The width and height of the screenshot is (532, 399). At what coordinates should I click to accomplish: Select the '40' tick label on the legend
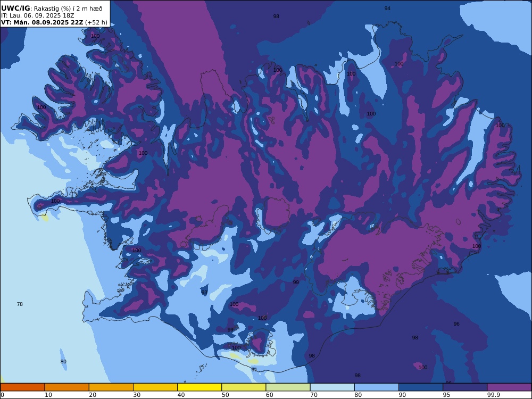[x=181, y=395]
